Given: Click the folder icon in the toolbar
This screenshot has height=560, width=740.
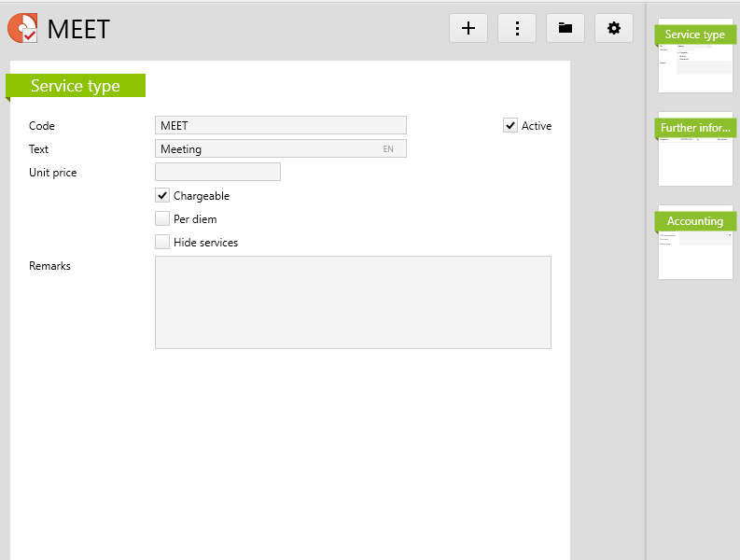Looking at the screenshot, I should (x=565, y=28).
